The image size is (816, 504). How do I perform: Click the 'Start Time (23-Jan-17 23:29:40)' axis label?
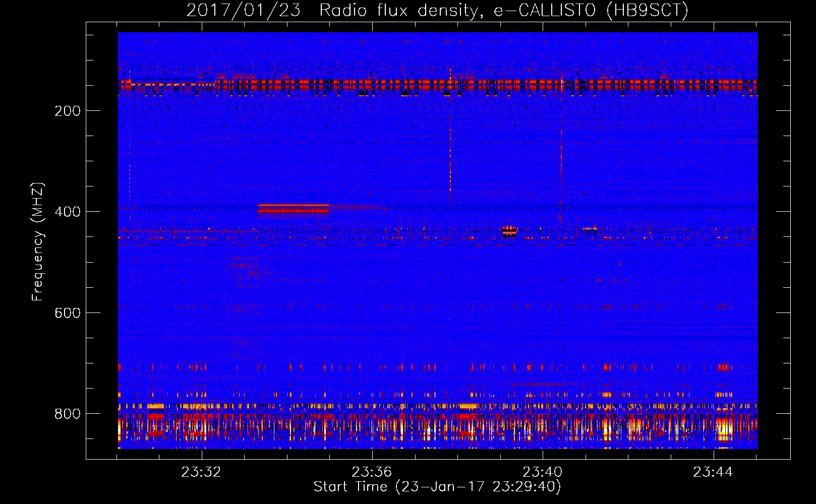pyautogui.click(x=437, y=487)
